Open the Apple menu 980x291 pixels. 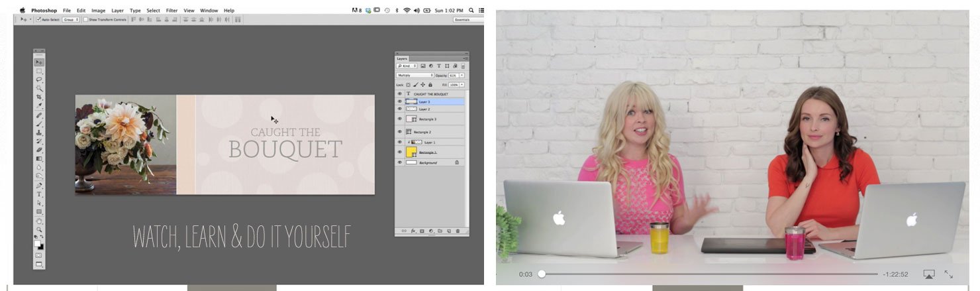click(x=22, y=11)
